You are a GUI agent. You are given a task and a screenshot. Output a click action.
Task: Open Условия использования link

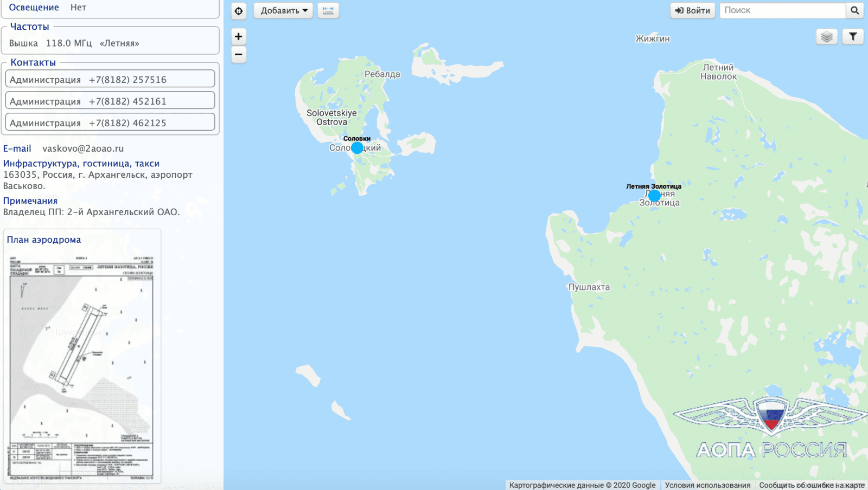coord(707,485)
